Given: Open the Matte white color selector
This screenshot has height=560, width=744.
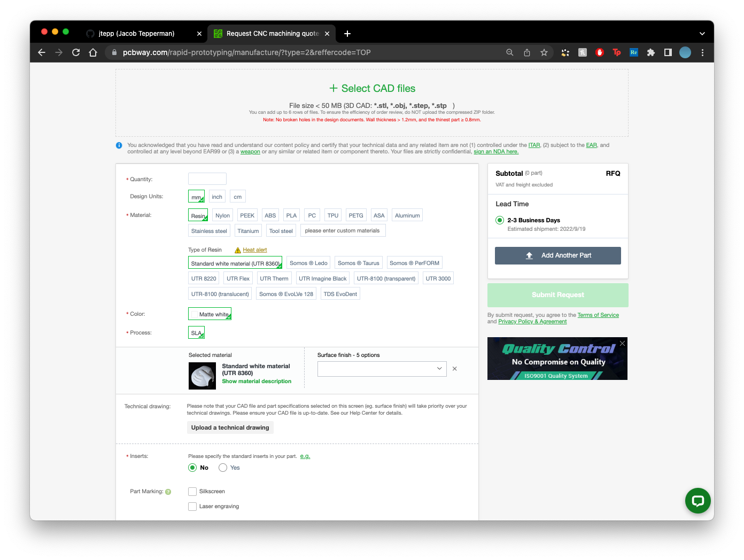Looking at the screenshot, I should tap(210, 314).
